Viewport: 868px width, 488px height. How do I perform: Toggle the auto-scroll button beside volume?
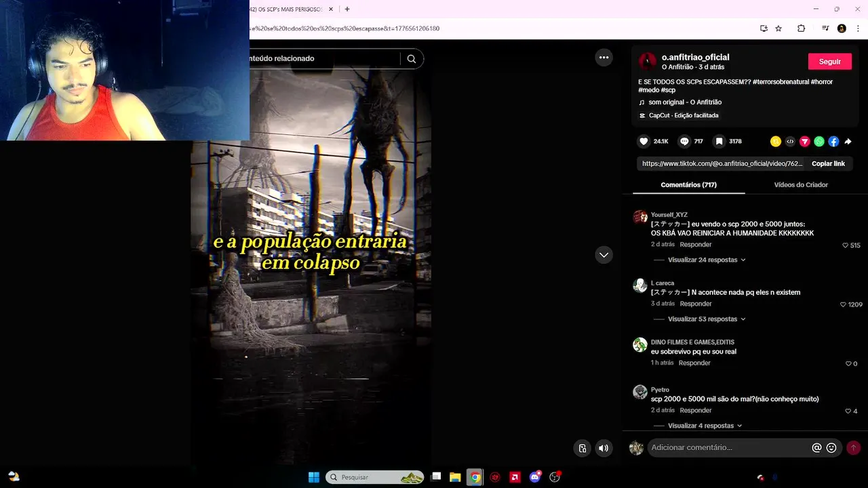click(583, 448)
